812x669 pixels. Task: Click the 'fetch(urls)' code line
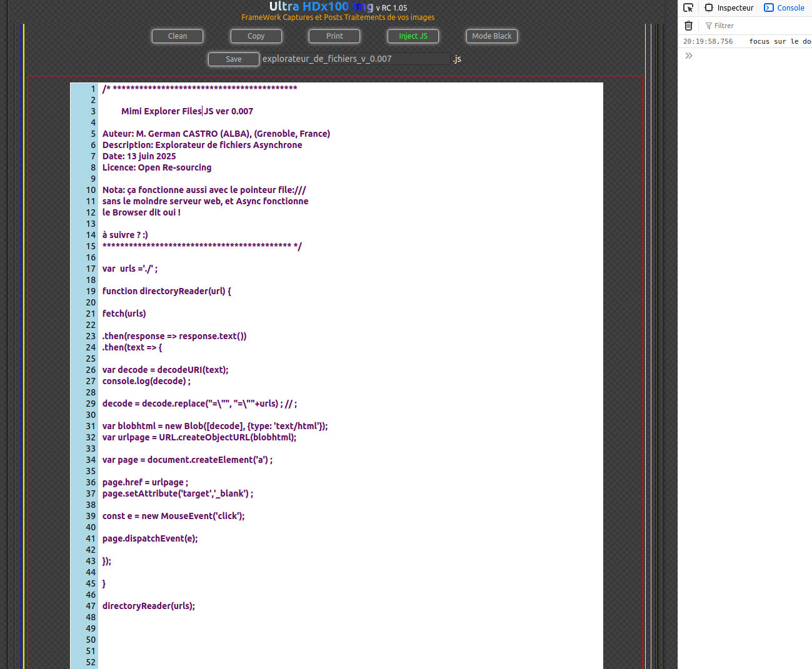pyautogui.click(x=124, y=314)
